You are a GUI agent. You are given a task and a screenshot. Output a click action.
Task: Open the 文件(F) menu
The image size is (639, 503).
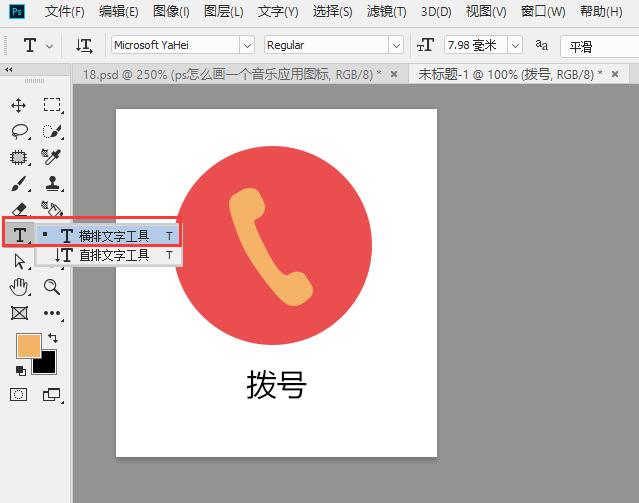point(64,11)
